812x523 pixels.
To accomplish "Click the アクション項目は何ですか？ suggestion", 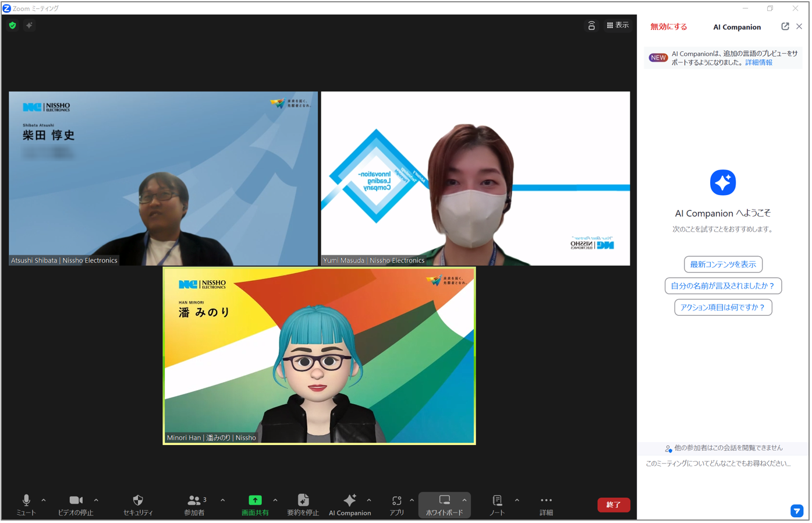I will (723, 308).
